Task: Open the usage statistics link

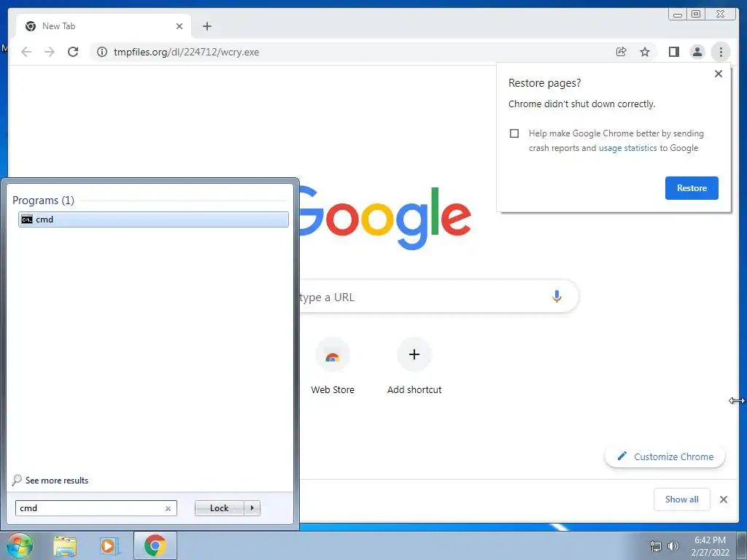Action: point(627,148)
